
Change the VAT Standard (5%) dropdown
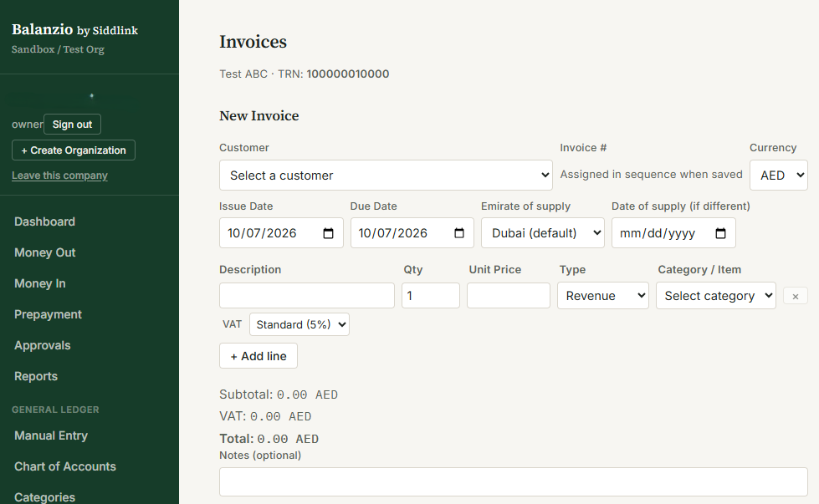pos(299,324)
